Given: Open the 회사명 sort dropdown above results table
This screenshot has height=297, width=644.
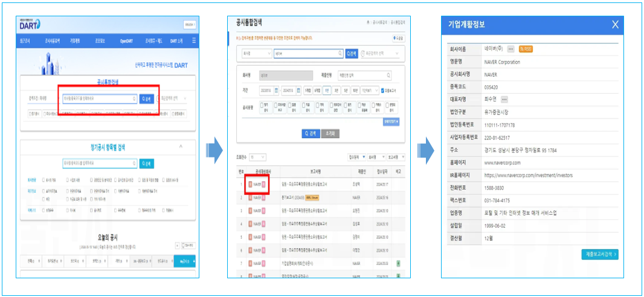Looking at the screenshot, I should (x=377, y=157).
